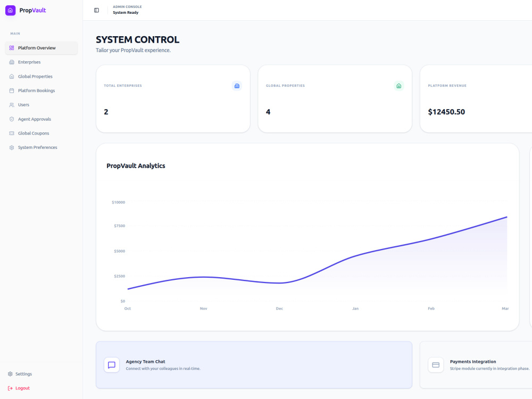The height and width of the screenshot is (399, 532).
Task: Click 'Stripe module currently in integration phase.' text
Action: (x=489, y=369)
